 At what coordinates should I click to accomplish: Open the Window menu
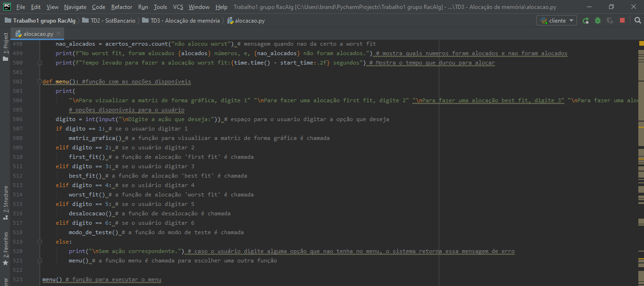(199, 7)
